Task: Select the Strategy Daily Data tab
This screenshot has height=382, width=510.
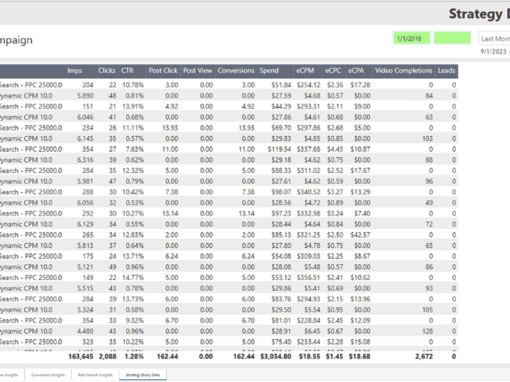Action: point(143,375)
